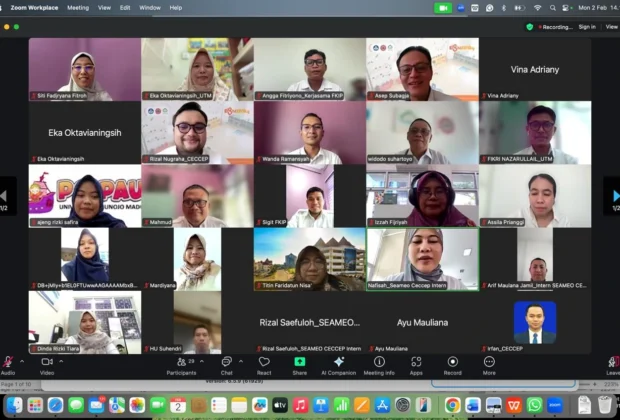Open the View layout dropdown at top right

click(x=611, y=27)
